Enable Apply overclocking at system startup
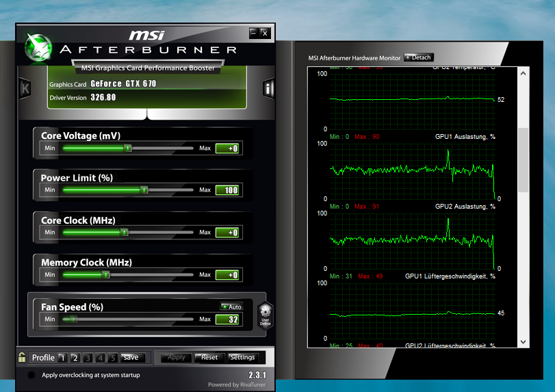The width and height of the screenshot is (555, 392). 31,375
